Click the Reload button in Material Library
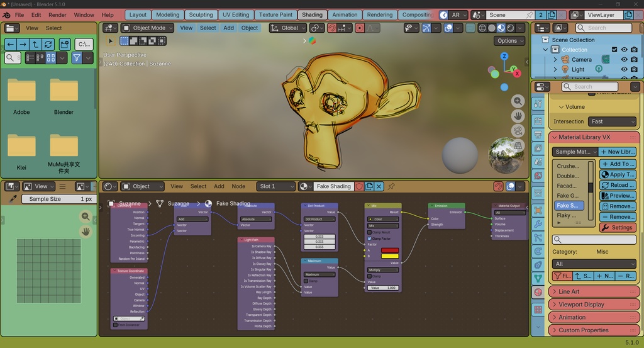 (618, 185)
